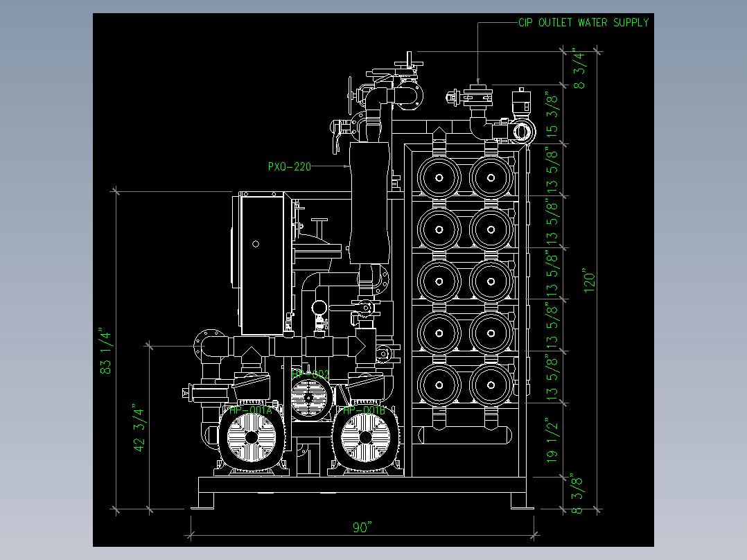
Task: Select the 8 3/4" dimension text
Action: (579, 68)
